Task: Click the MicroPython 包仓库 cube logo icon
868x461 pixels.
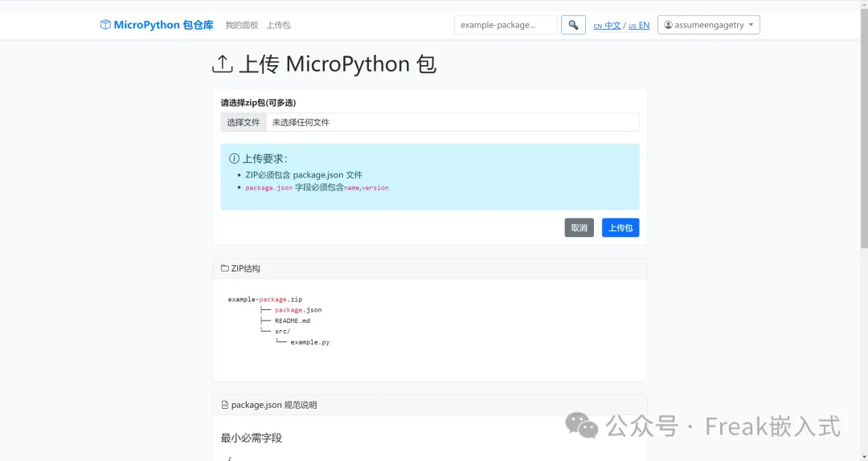Action: click(x=105, y=25)
